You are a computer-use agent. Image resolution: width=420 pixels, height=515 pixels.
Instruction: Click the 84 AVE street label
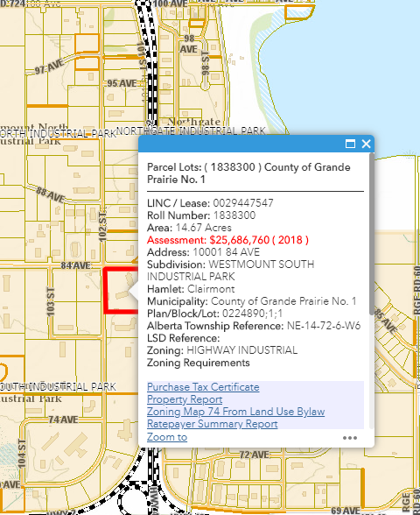pyautogui.click(x=75, y=265)
